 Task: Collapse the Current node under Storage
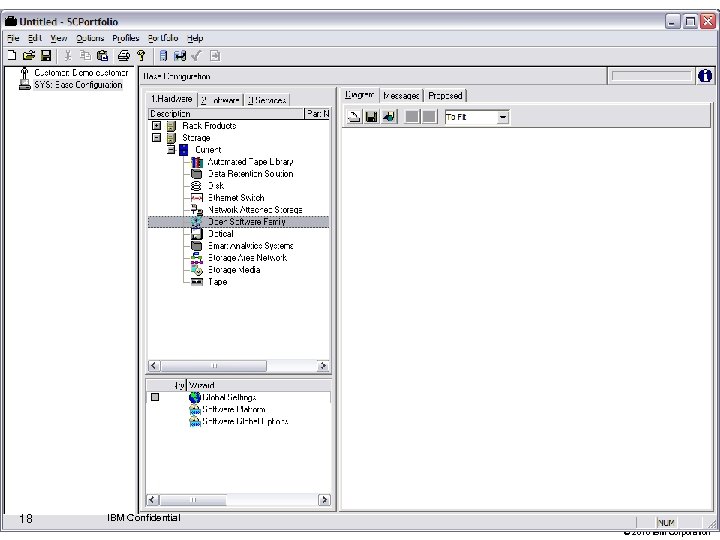tap(171, 149)
